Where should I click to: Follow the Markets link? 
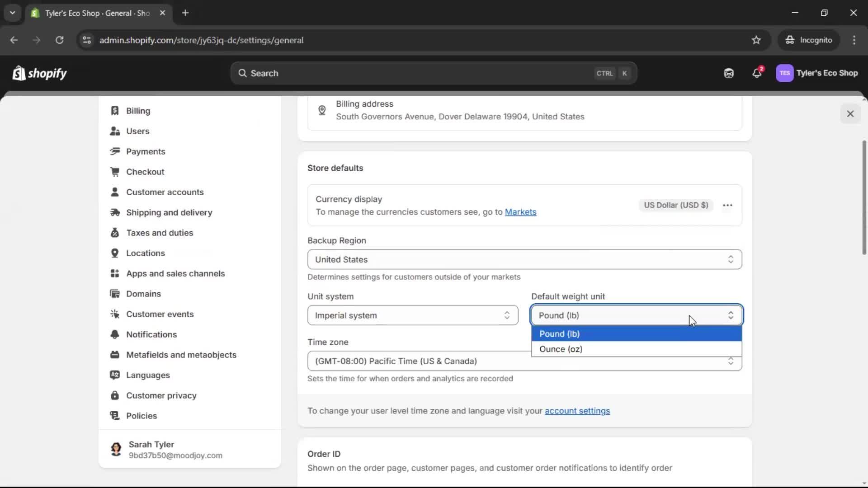tap(520, 212)
